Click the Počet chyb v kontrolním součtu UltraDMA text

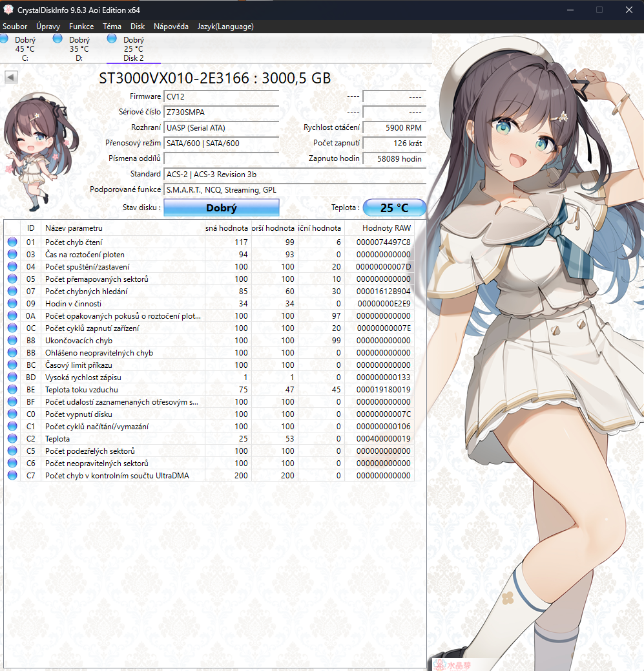tap(117, 476)
